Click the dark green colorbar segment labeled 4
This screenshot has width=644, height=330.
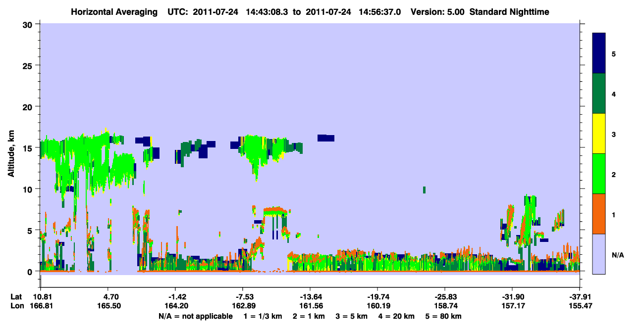point(599,94)
